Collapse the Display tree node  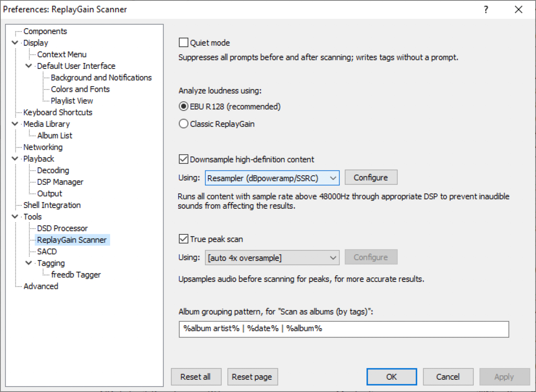pos(15,43)
